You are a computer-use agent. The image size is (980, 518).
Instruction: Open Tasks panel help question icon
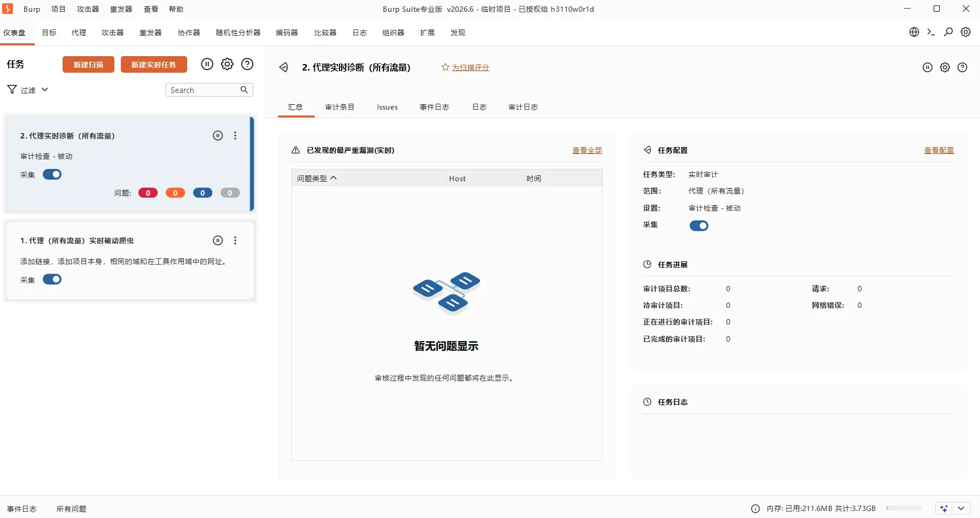pyautogui.click(x=247, y=64)
